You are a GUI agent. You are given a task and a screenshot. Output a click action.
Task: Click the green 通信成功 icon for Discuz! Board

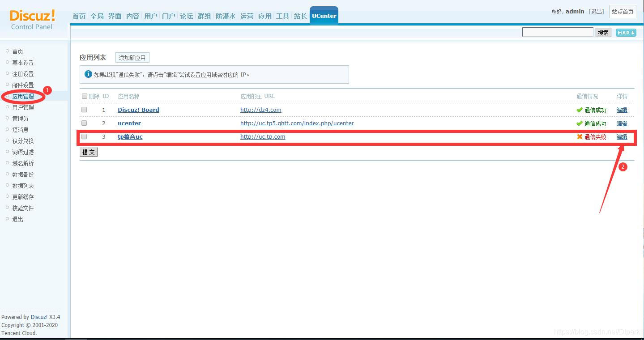[x=580, y=110]
